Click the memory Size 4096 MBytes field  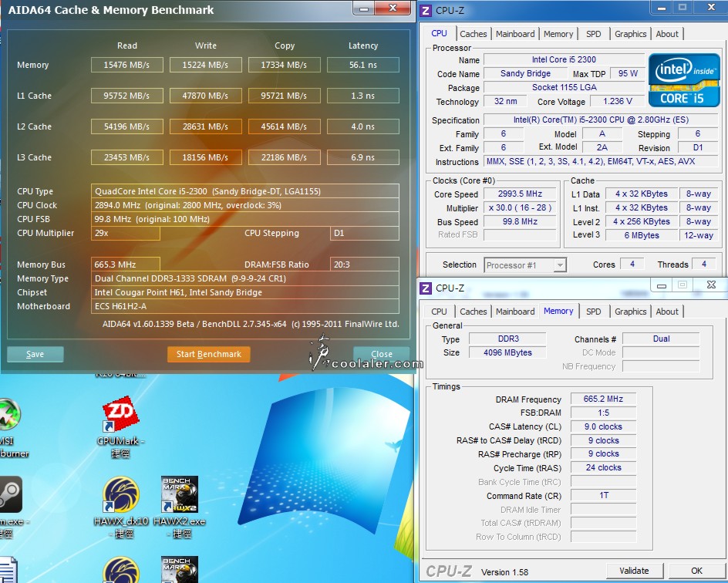tap(507, 352)
